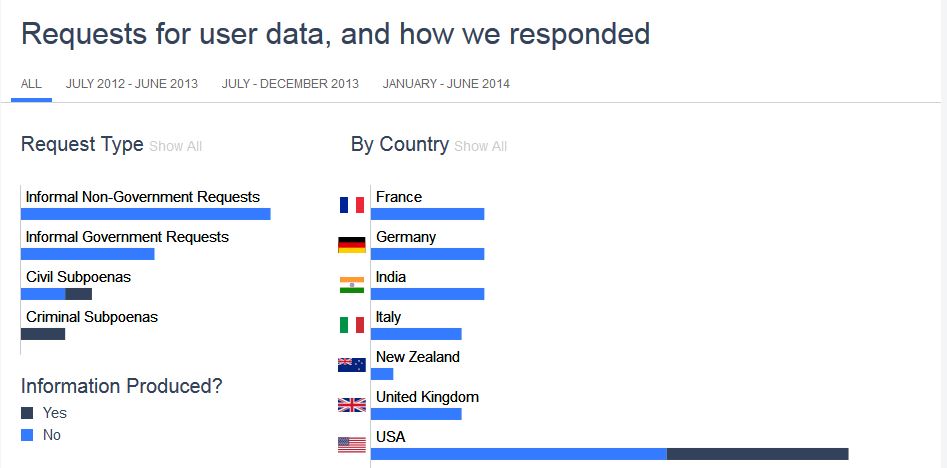Select the Informal Non-Government Requests bar

146,214
